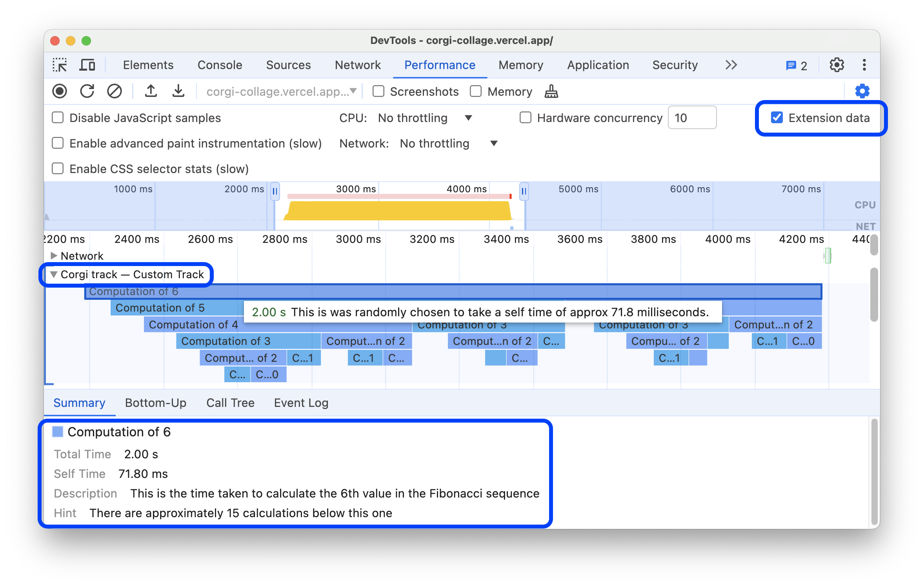
Task: Enable the Screenshots checkbox
Action: (378, 91)
